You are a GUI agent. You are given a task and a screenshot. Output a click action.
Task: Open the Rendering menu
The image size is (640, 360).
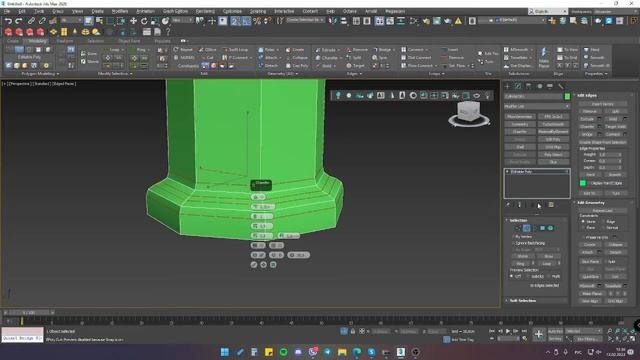(x=205, y=11)
